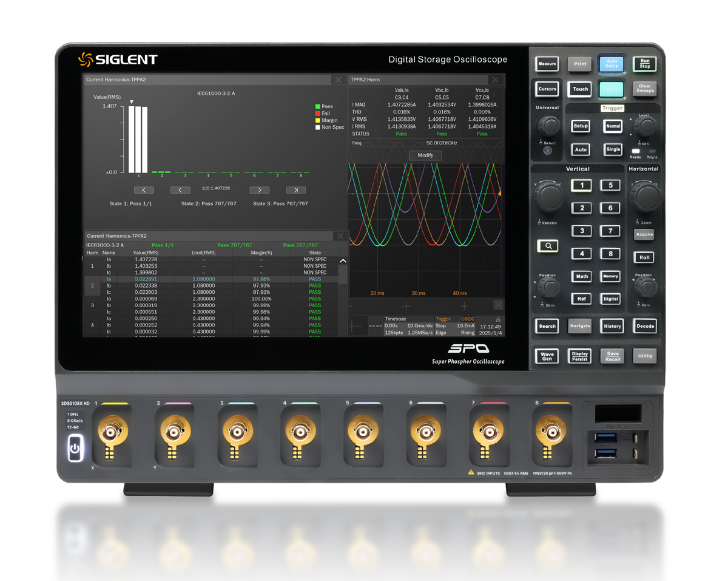Click the harmonics table vertical scrollbar
Screen dimensions: 728x581
point(343,274)
